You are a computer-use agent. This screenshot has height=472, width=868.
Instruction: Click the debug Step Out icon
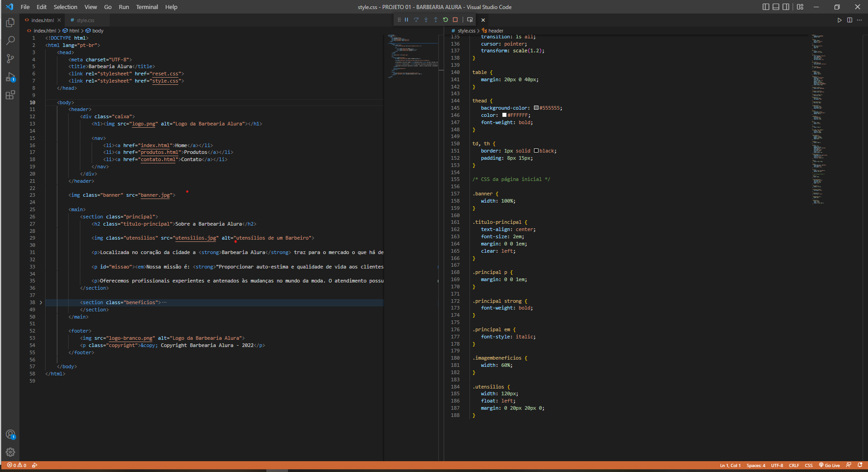point(436,20)
